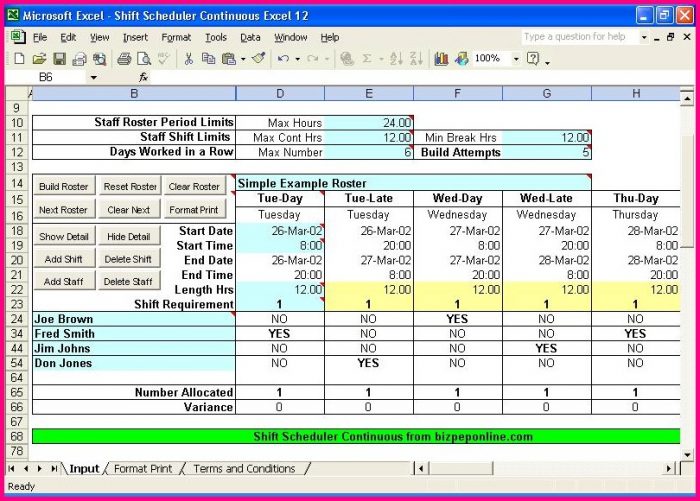
Task: Expand the Name Box dropdown arrow
Action: tap(93, 77)
